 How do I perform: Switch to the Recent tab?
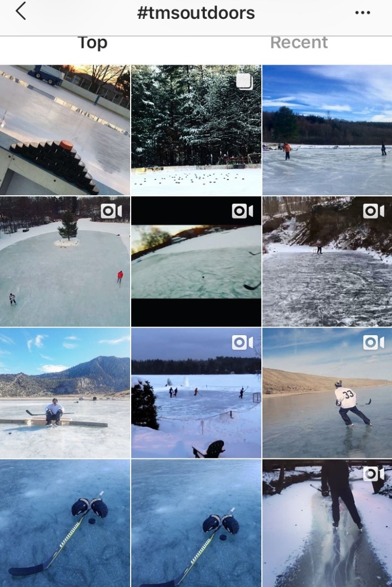pyautogui.click(x=299, y=43)
